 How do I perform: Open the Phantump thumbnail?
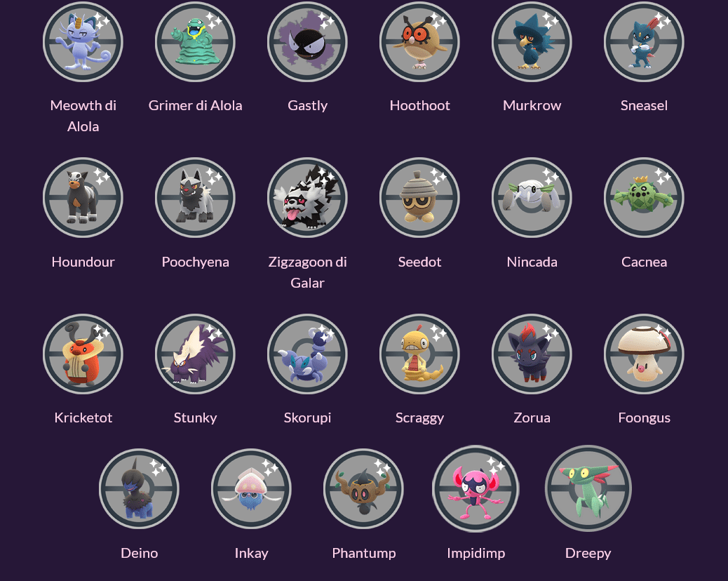(363, 488)
